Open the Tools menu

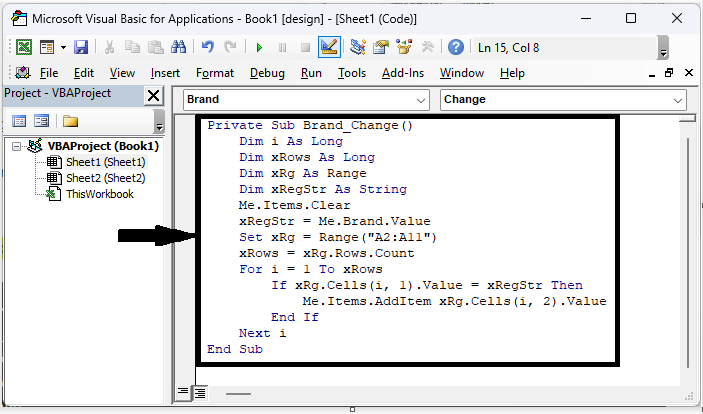coord(352,73)
